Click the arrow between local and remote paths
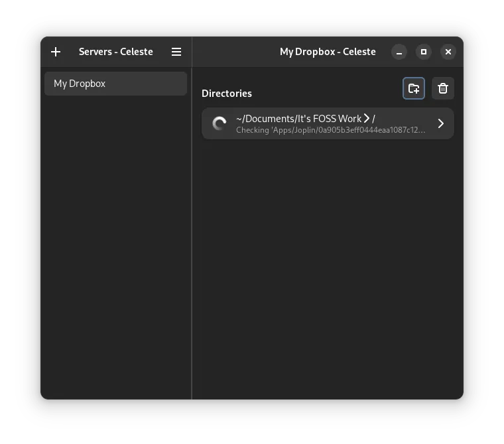Screen dimensions: 504x444 click(x=366, y=118)
